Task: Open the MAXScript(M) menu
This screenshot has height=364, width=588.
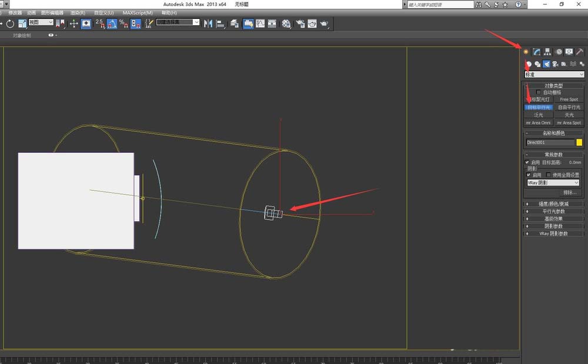Action: coord(137,12)
